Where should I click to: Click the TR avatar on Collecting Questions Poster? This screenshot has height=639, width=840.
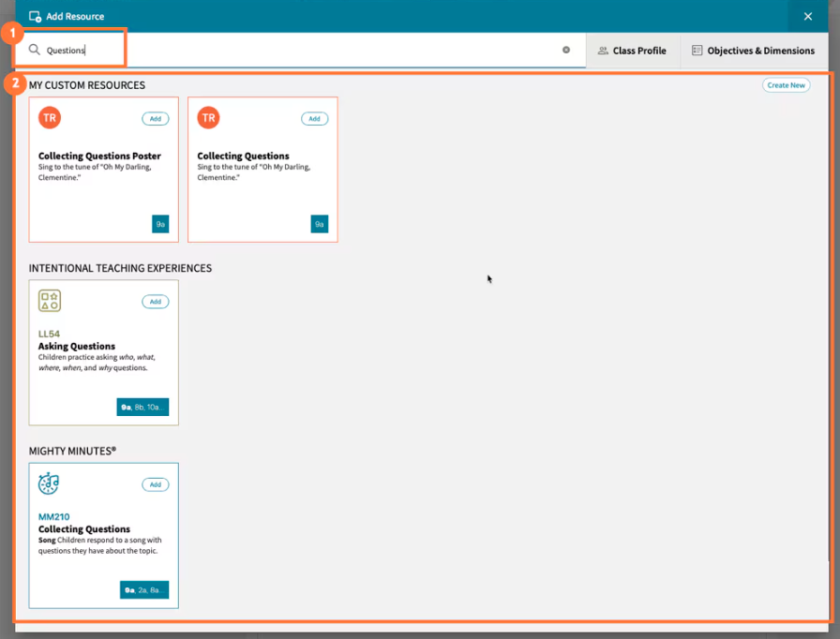[x=49, y=118]
